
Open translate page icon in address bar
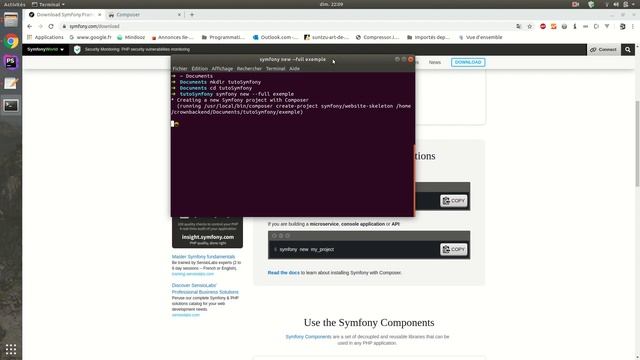point(518,26)
